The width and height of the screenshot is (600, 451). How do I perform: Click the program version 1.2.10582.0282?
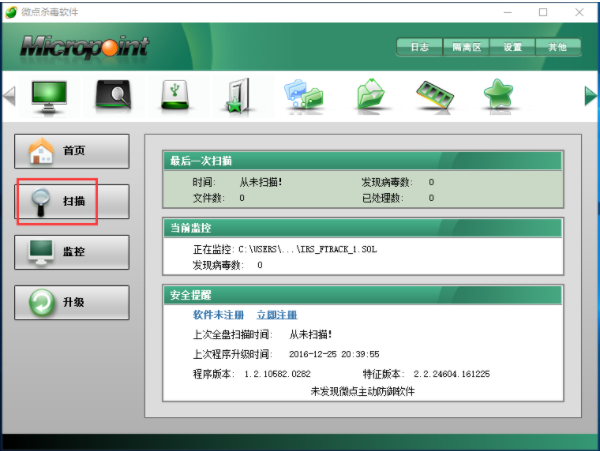[x=277, y=374]
